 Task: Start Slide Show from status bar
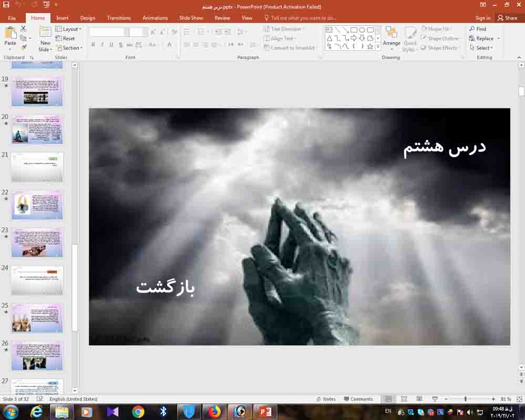[x=435, y=399]
